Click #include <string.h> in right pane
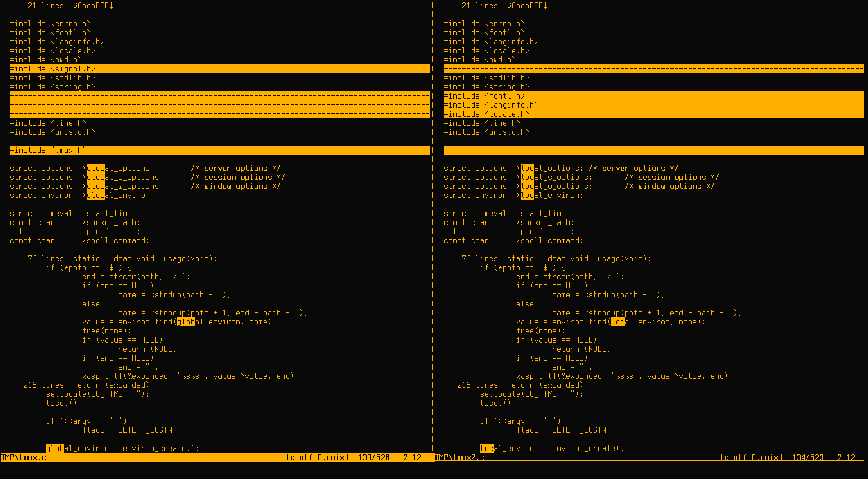The width and height of the screenshot is (868, 479). pos(487,87)
